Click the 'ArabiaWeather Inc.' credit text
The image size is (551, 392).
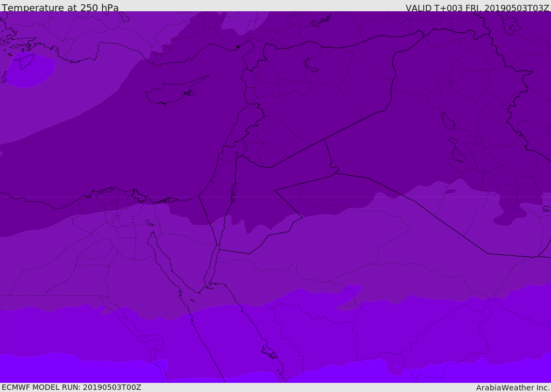[x=513, y=388]
